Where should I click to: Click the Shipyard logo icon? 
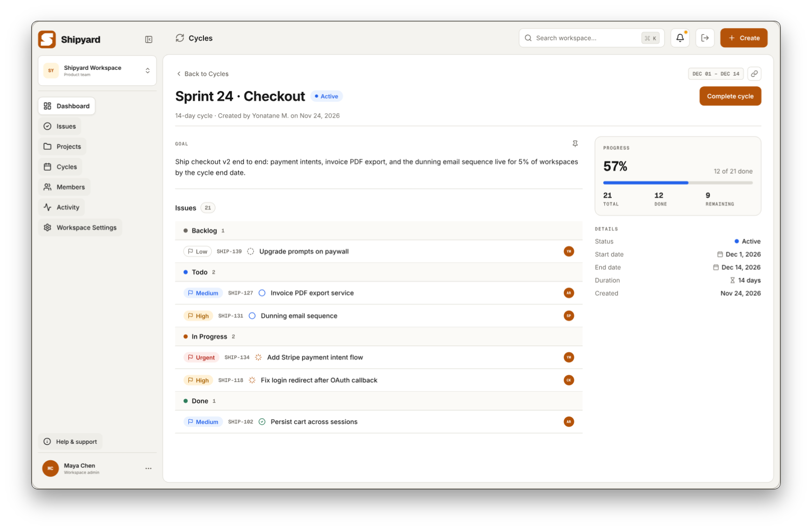click(x=47, y=40)
